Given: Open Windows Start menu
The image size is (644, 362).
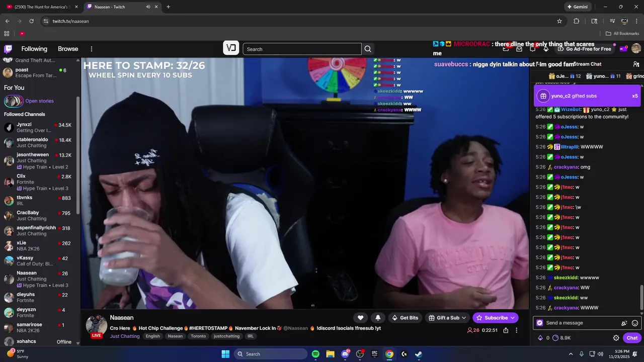Looking at the screenshot, I should pyautogui.click(x=225, y=354).
